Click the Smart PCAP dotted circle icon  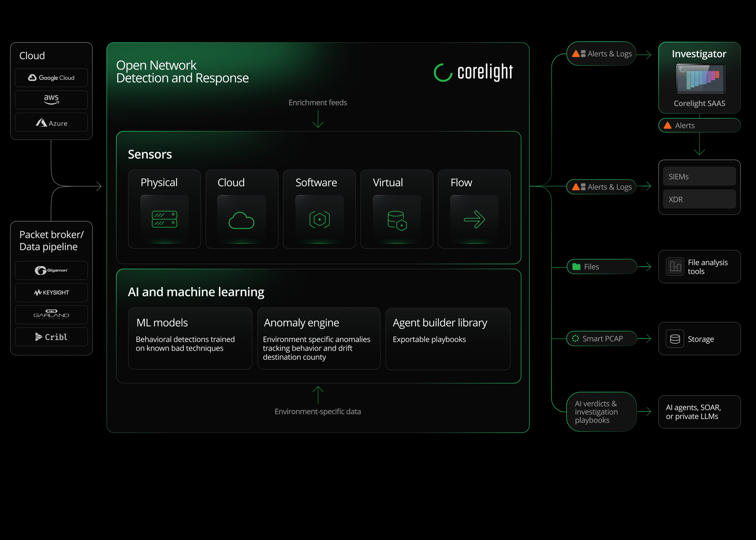[575, 339]
